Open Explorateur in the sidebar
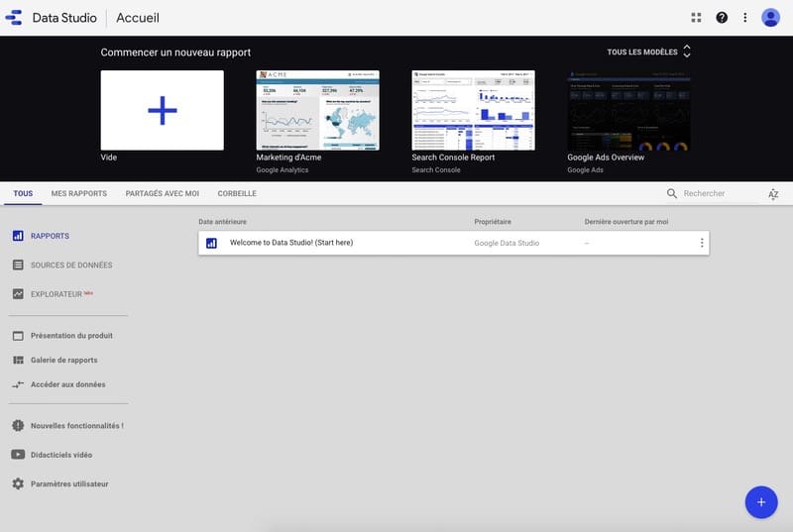 click(56, 294)
